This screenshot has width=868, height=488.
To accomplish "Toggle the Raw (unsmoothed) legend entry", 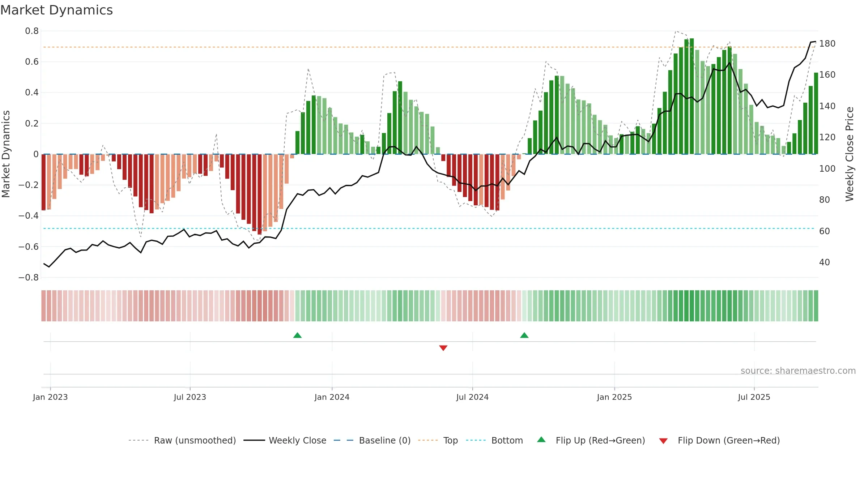I will pyautogui.click(x=182, y=440).
